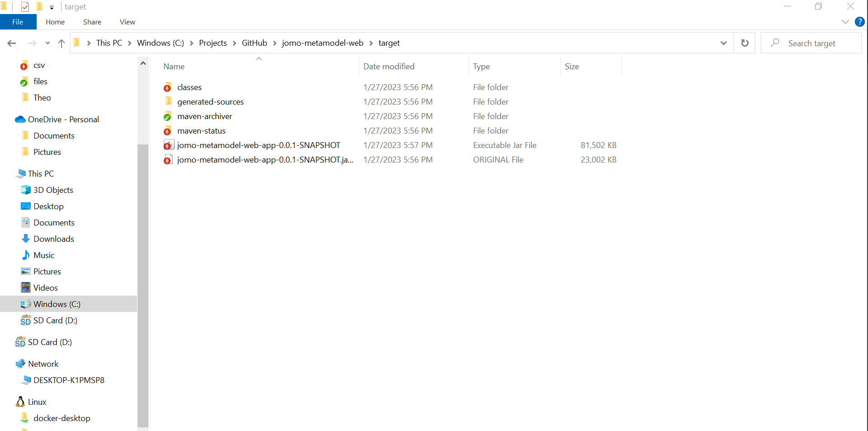Go up one folder level

click(62, 43)
